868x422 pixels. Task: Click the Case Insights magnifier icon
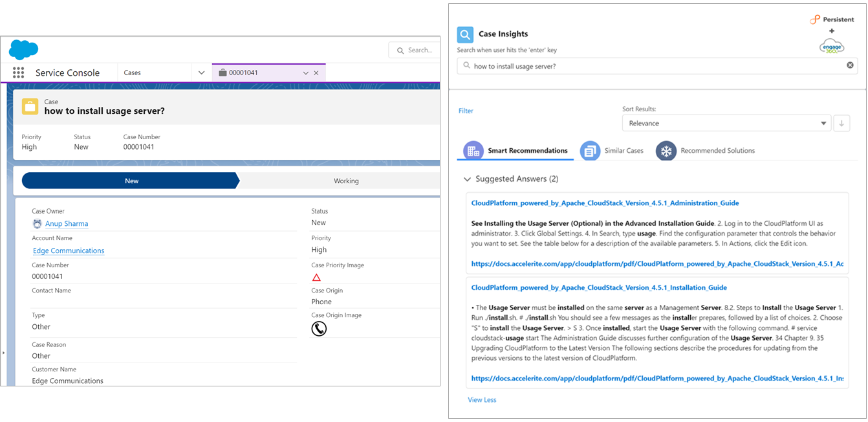pyautogui.click(x=465, y=34)
